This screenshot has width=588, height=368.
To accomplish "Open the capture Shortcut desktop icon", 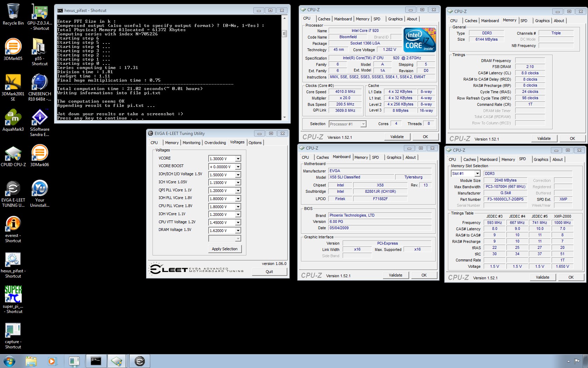I will [13, 335].
